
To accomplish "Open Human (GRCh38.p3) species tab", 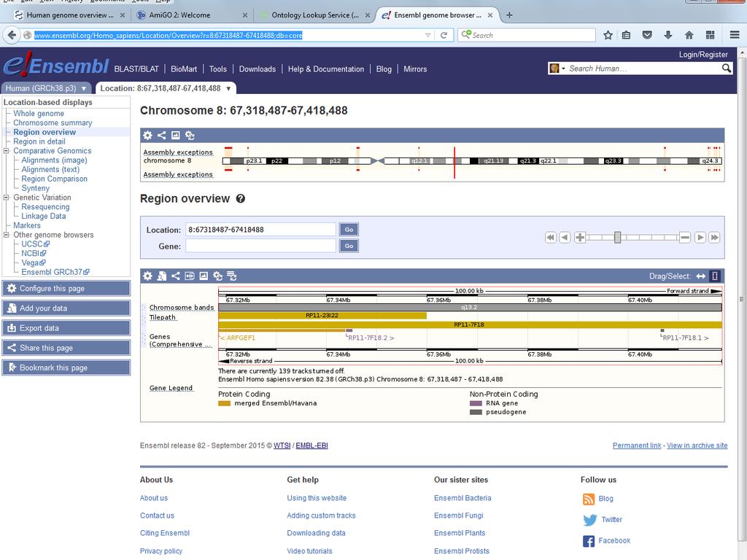I will tap(41, 88).
